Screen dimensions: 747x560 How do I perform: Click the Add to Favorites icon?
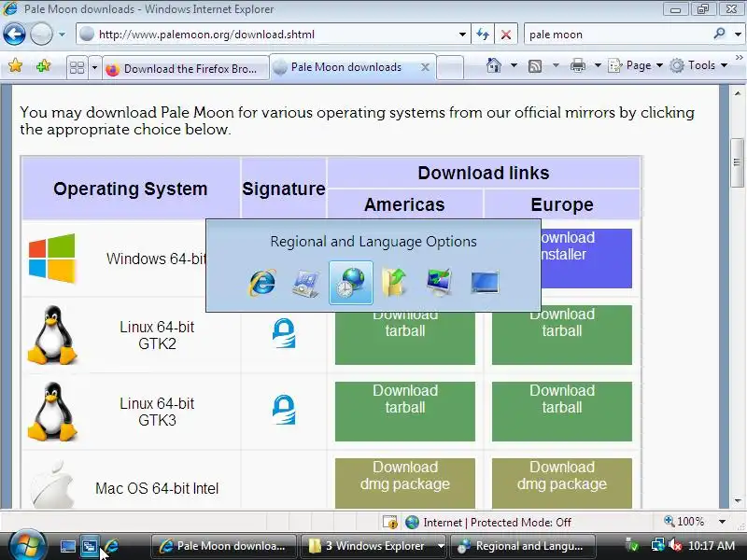[x=43, y=65]
